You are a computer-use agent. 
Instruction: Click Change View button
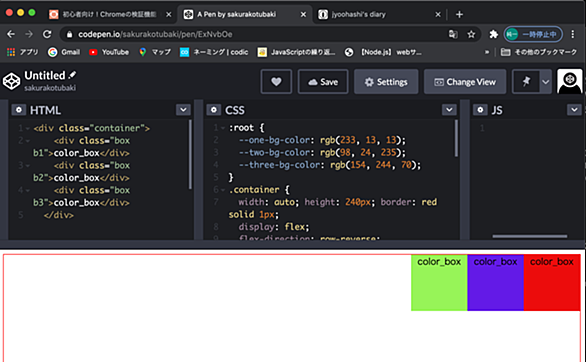click(465, 81)
